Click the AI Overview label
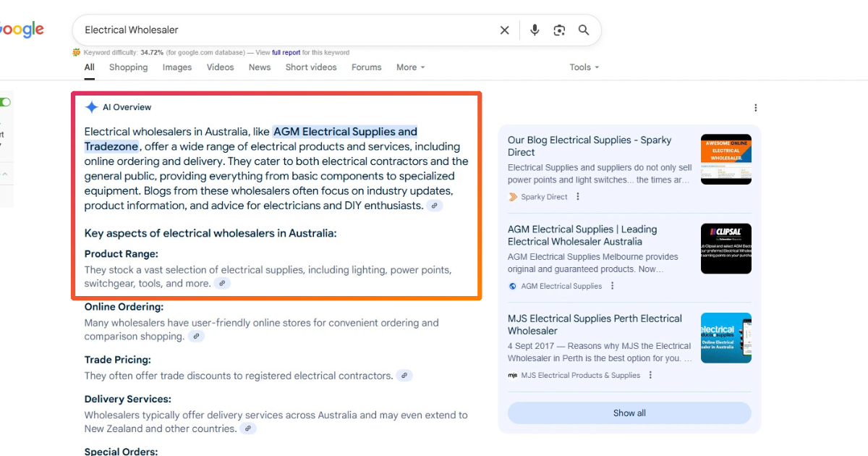 point(127,107)
